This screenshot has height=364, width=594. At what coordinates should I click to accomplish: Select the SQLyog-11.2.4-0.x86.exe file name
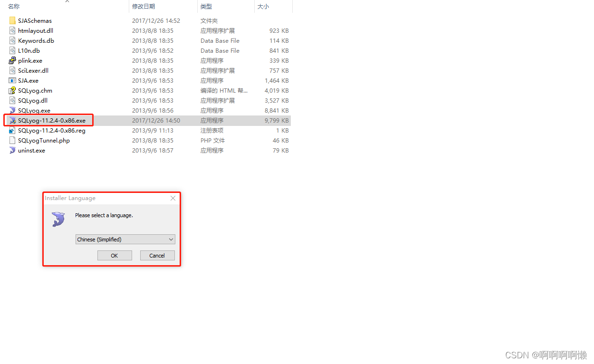[52, 120]
